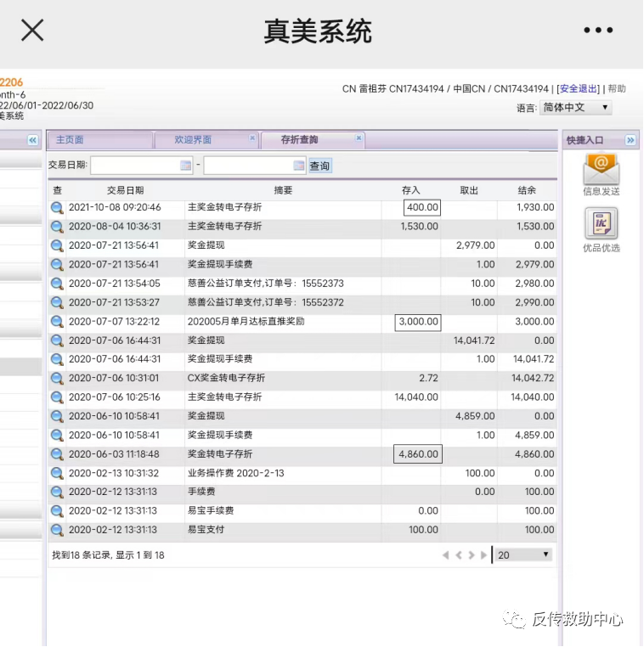
Task: Switch to the 主页面 tab
Action: [x=70, y=140]
